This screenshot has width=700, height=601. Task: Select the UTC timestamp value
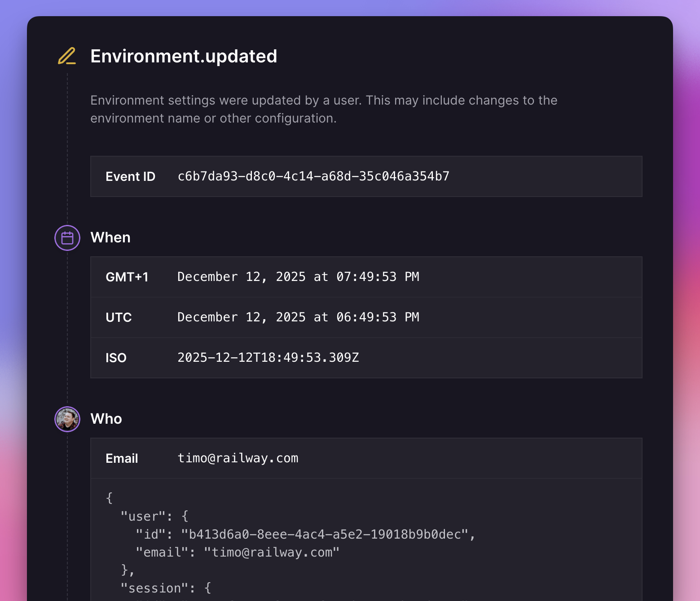point(298,317)
